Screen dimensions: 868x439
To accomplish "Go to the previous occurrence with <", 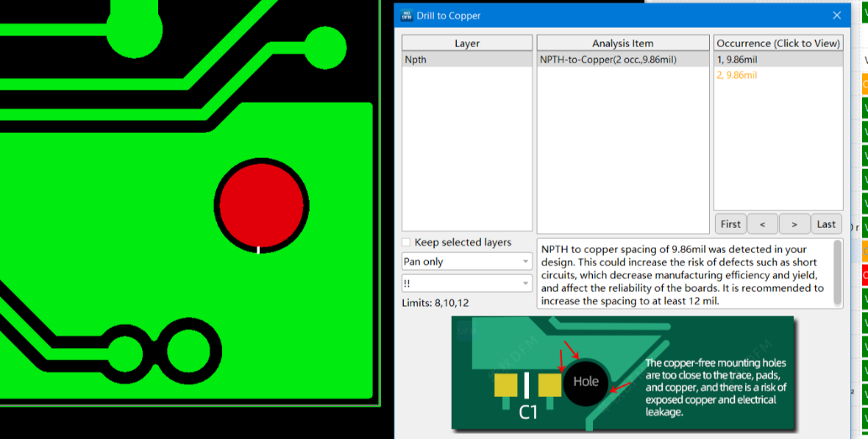I will (763, 224).
